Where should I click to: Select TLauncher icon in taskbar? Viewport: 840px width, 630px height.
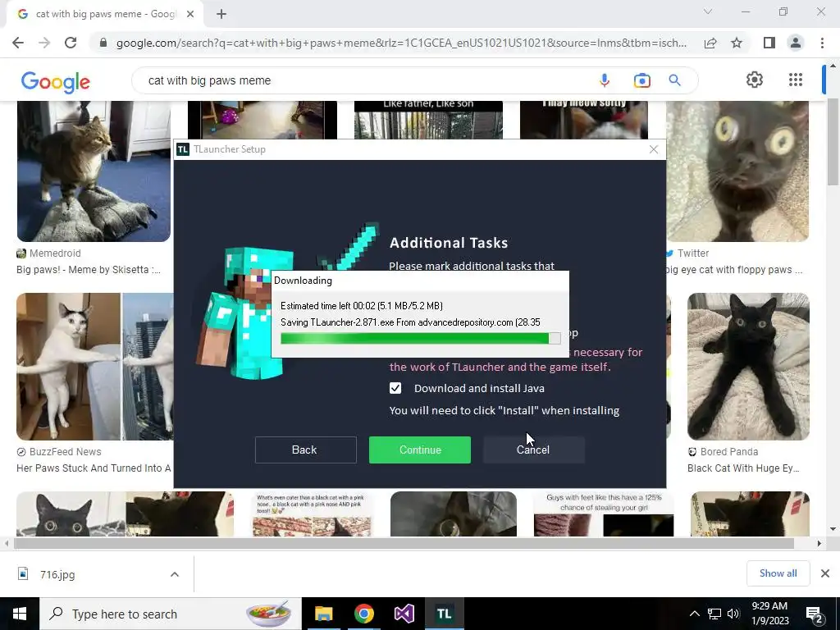[444, 614]
